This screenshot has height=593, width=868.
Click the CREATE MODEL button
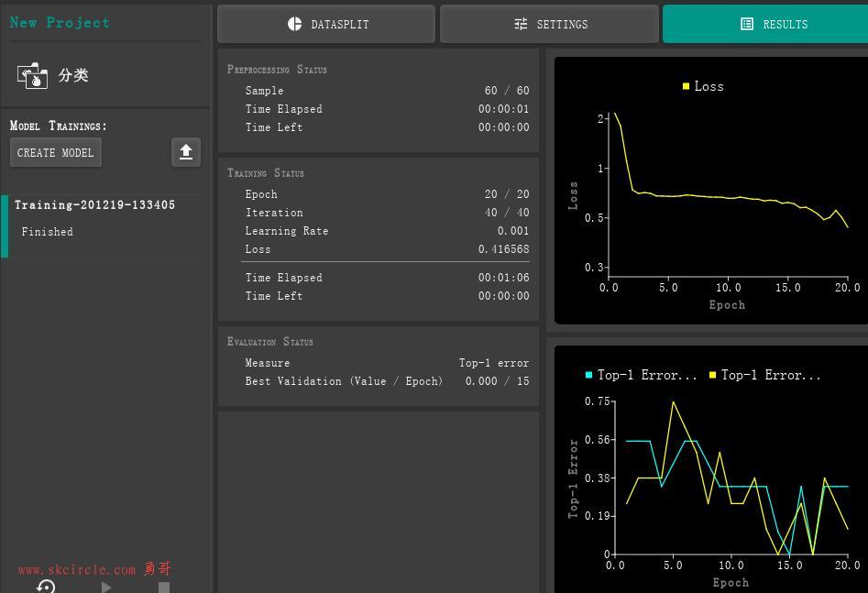coord(55,152)
